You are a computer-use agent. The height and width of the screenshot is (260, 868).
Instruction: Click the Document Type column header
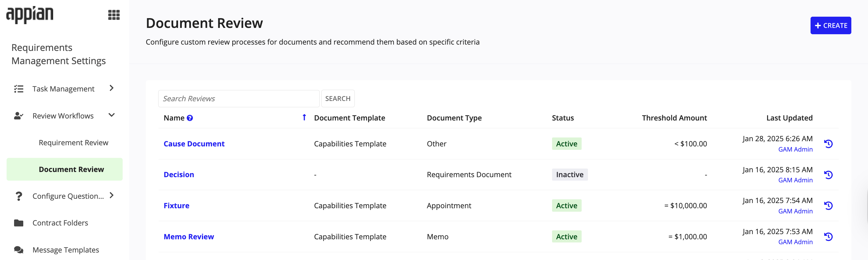click(x=454, y=118)
